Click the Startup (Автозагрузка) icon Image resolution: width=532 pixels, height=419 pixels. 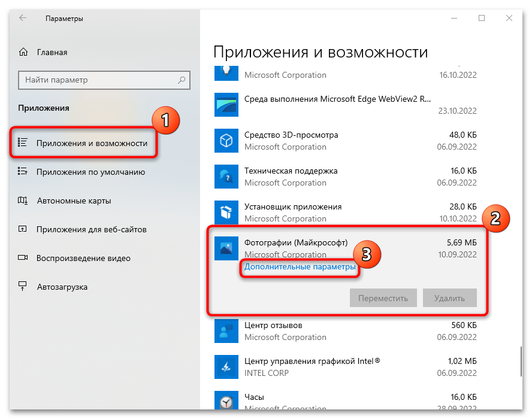point(22,286)
